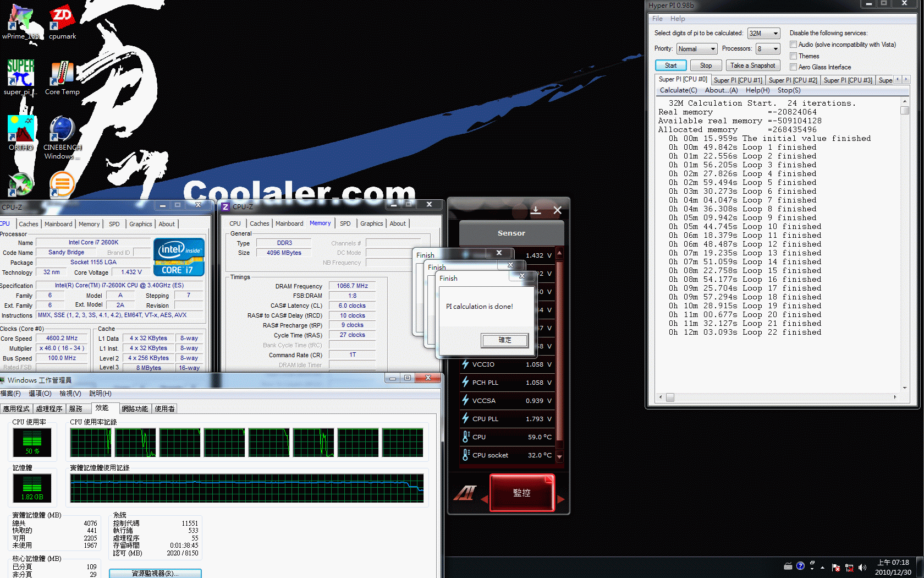Click the CPU socket thermometer icon

466,455
